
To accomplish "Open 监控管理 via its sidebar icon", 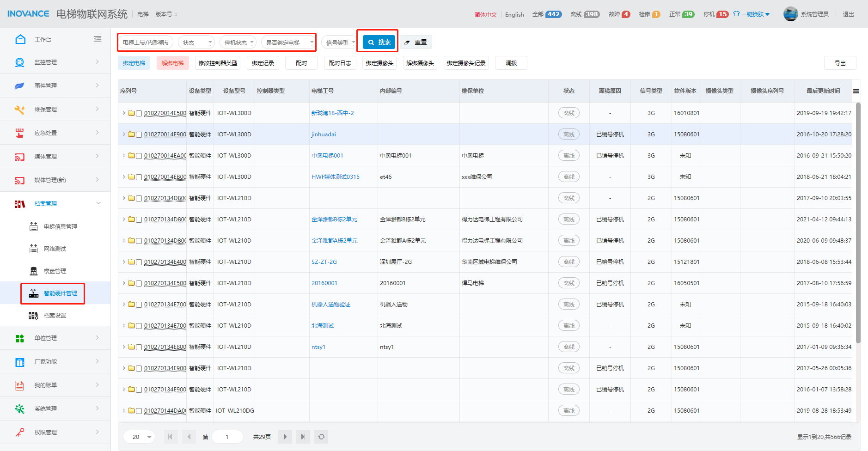I will (x=19, y=62).
